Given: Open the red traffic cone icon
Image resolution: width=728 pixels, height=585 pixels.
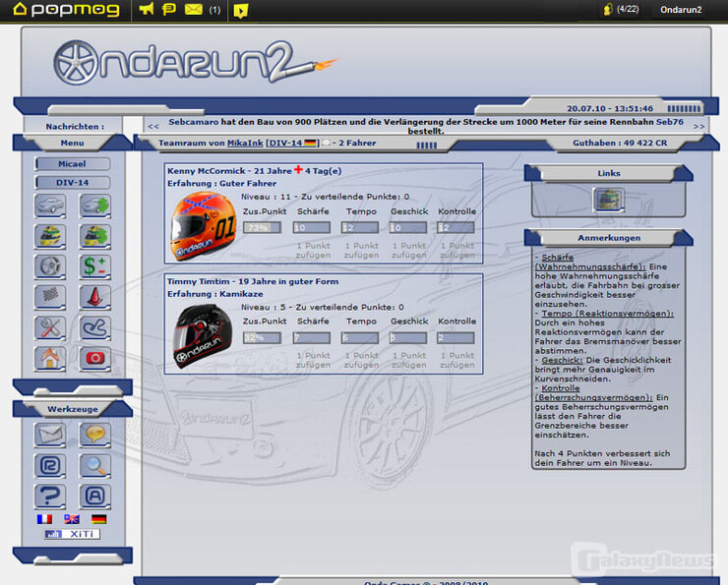Looking at the screenshot, I should (94, 297).
